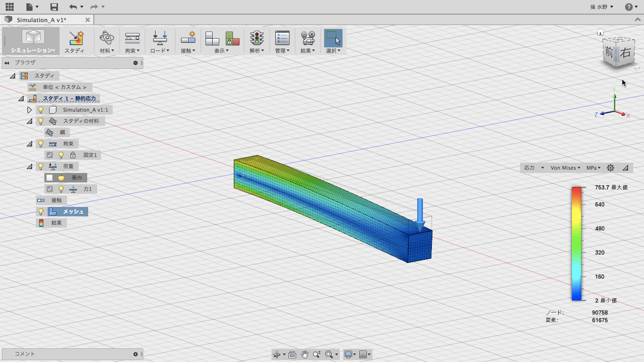This screenshot has height=362, width=644.
Task: Click the gray blocks 表示 icon
Action: (213, 38)
